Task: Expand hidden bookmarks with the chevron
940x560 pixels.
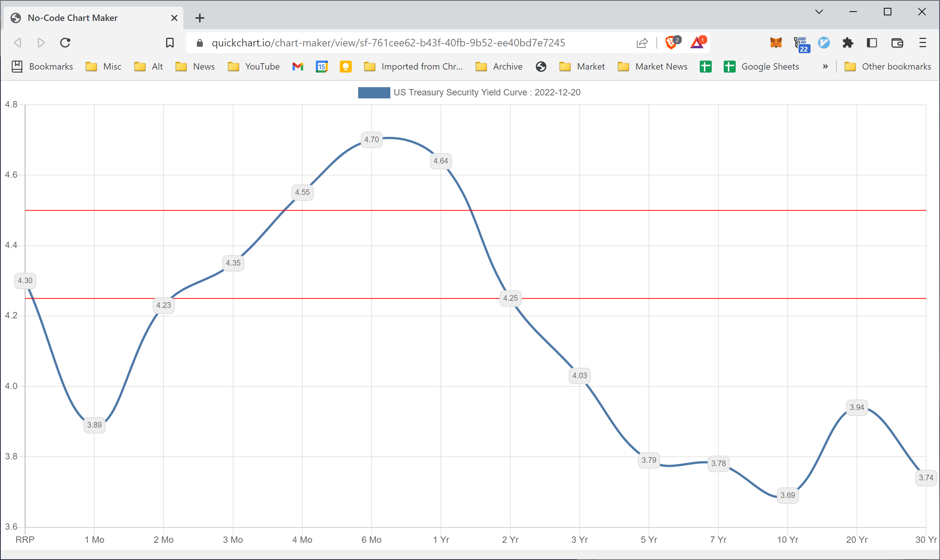Action: coord(825,67)
